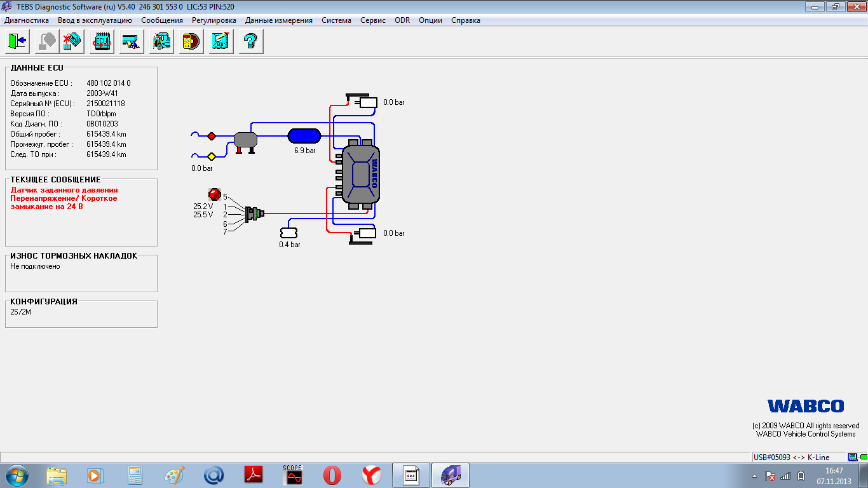Click the red fault message text
This screenshot has height=488, width=868.
64,198
